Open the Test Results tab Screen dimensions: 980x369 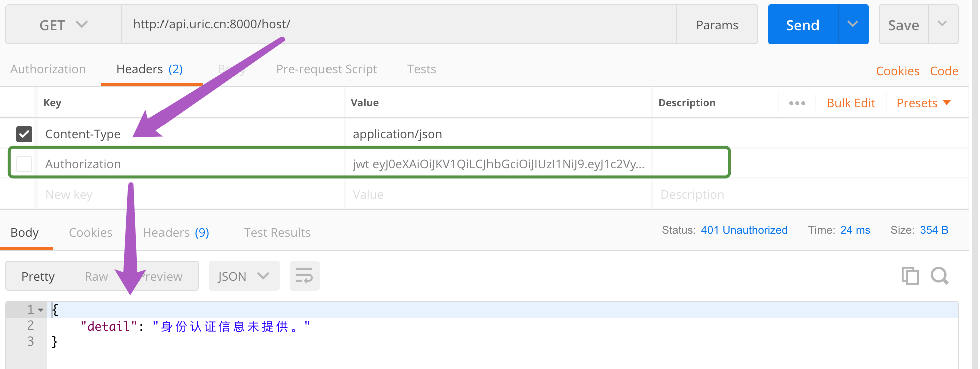pos(277,232)
